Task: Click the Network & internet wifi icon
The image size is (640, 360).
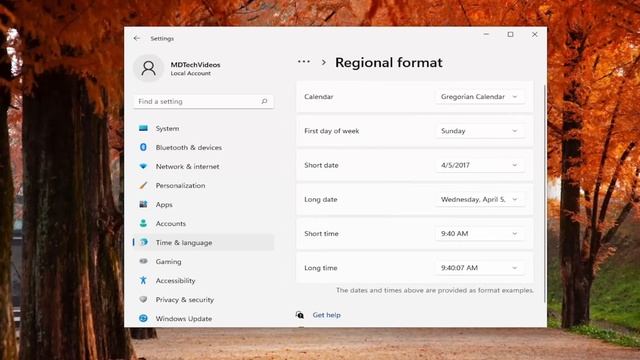Action: tap(143, 166)
